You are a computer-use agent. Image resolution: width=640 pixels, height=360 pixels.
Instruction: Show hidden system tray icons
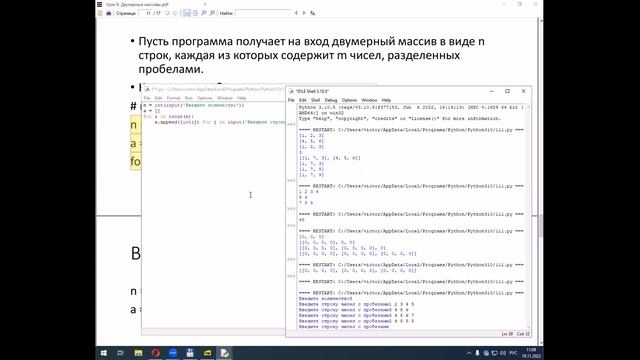coord(469,353)
